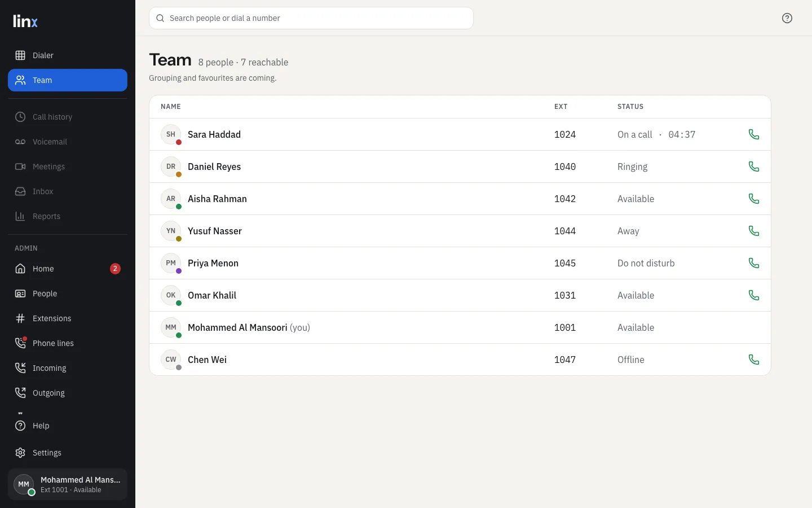The image size is (812, 508).
Task: Open admin Home with 2 notifications
Action: tap(68, 269)
